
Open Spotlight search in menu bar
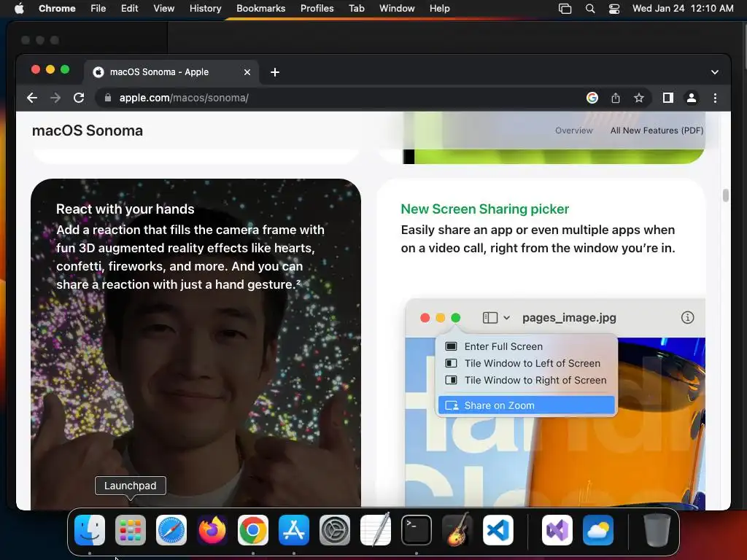point(589,9)
